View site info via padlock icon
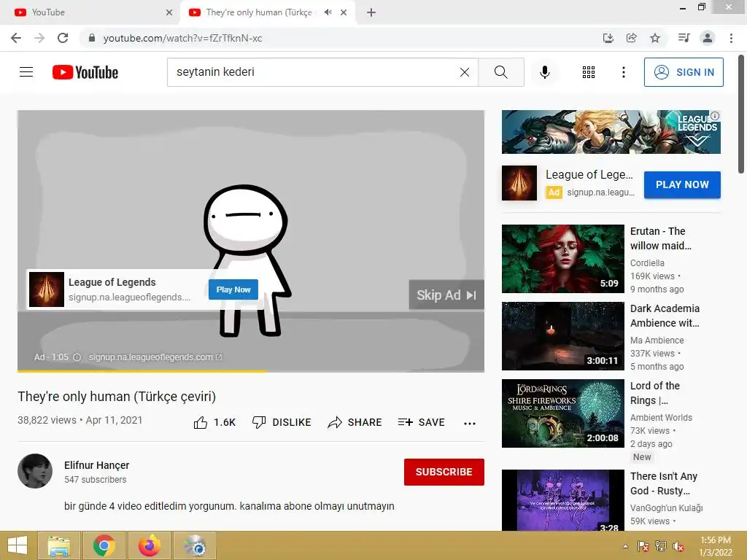This screenshot has width=747, height=560. click(x=92, y=38)
